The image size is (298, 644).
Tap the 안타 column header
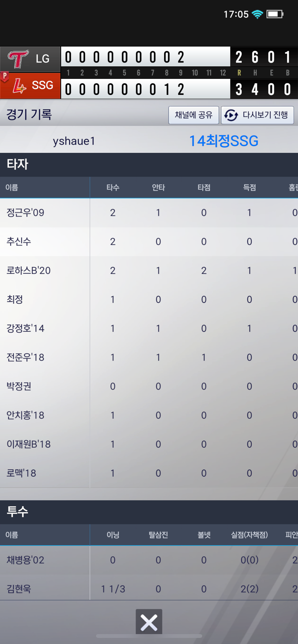pyautogui.click(x=158, y=188)
